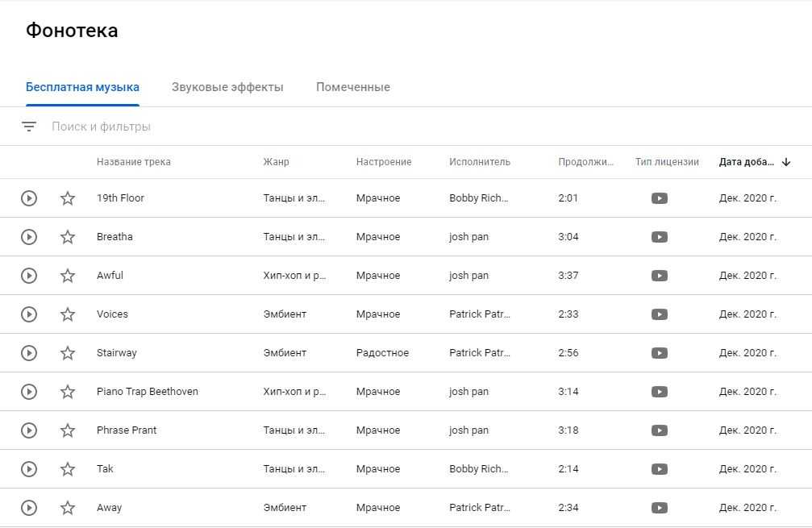Mark Voices track with star

pos(68,314)
